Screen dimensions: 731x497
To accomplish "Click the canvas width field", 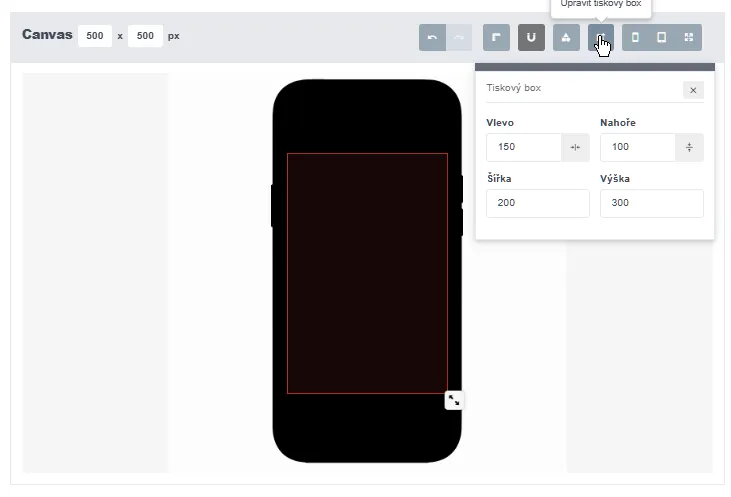I will [x=95, y=36].
